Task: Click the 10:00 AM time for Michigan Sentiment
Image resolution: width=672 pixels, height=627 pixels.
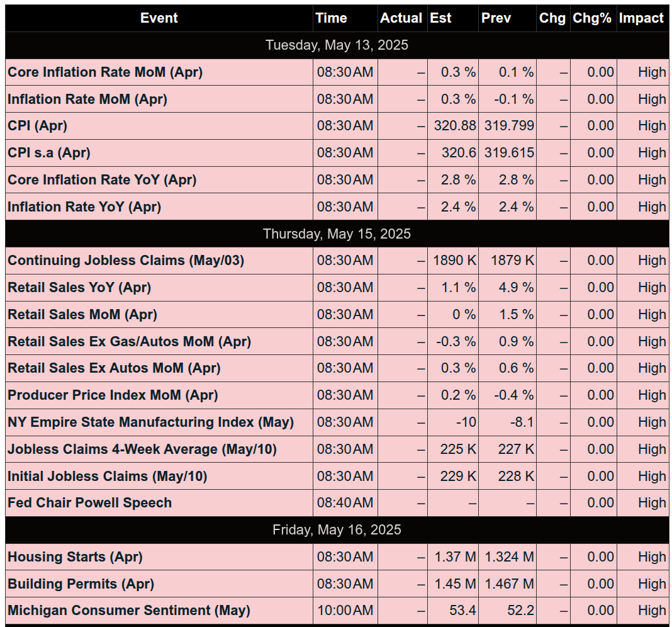Action: (x=345, y=610)
